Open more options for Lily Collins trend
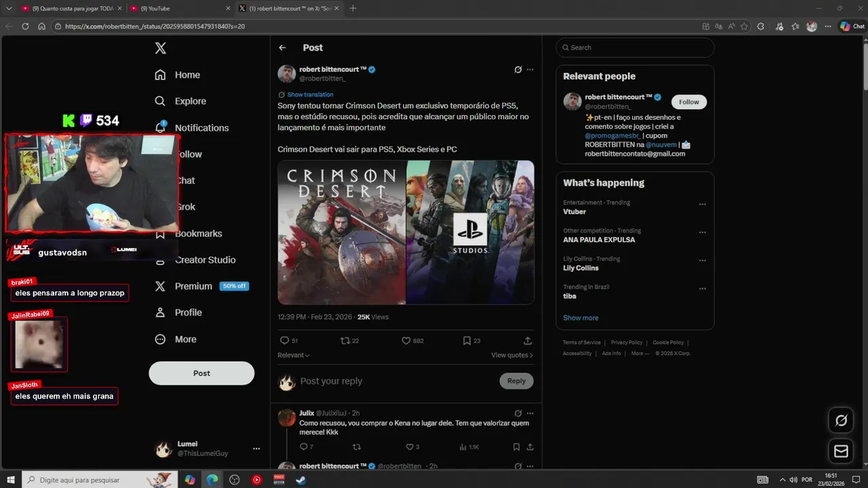The height and width of the screenshot is (488, 868). (x=703, y=260)
